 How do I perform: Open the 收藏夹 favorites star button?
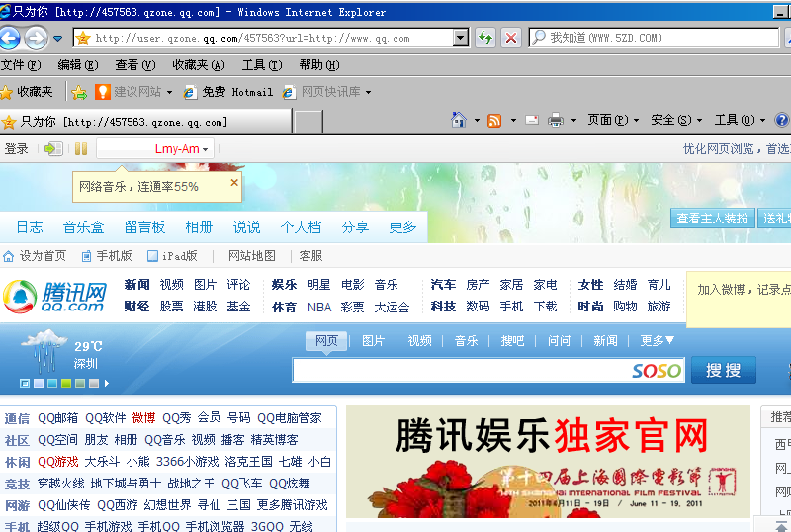(27, 92)
